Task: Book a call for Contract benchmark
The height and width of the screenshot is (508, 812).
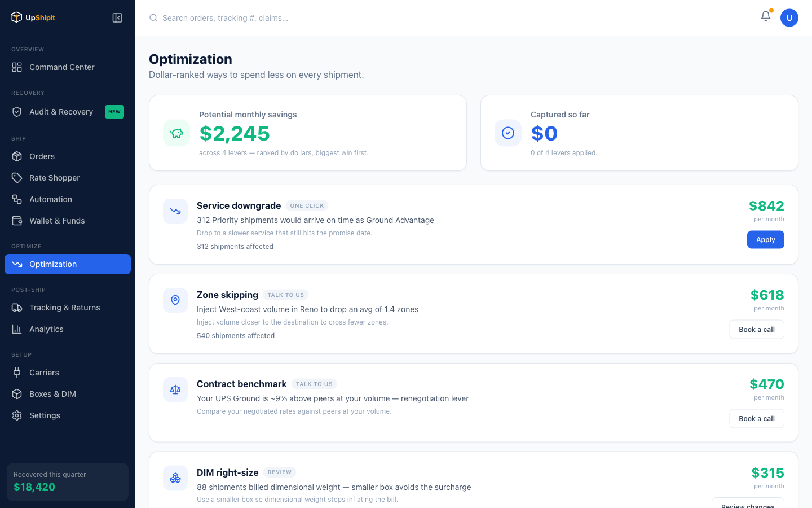Action: click(757, 419)
